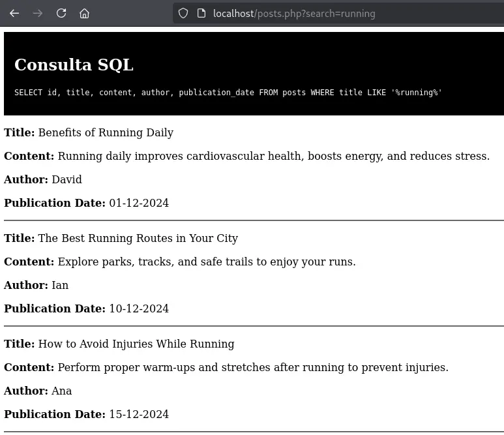Viewport: 504px width, 435px height.
Task: Click the browser forward arrow button
Action: 38,13
